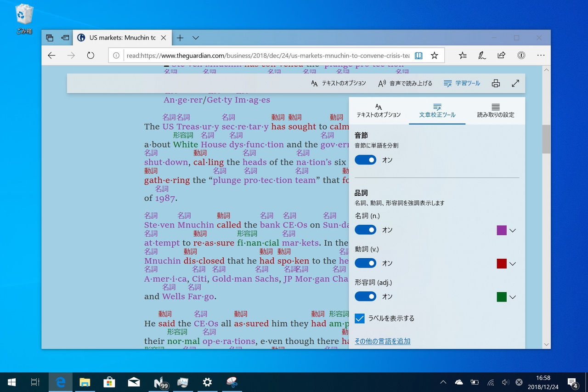
Task: Open the tabs you've set aside
Action: click(x=50, y=38)
